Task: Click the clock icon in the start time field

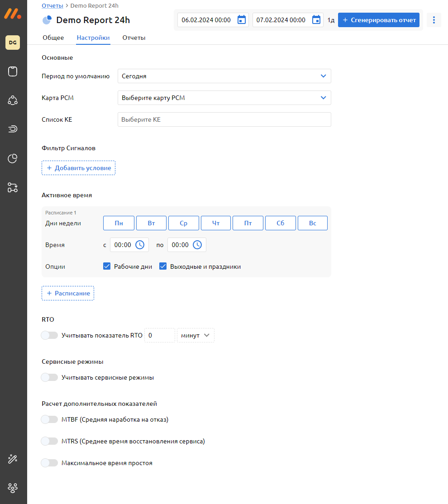Action: (x=140, y=245)
